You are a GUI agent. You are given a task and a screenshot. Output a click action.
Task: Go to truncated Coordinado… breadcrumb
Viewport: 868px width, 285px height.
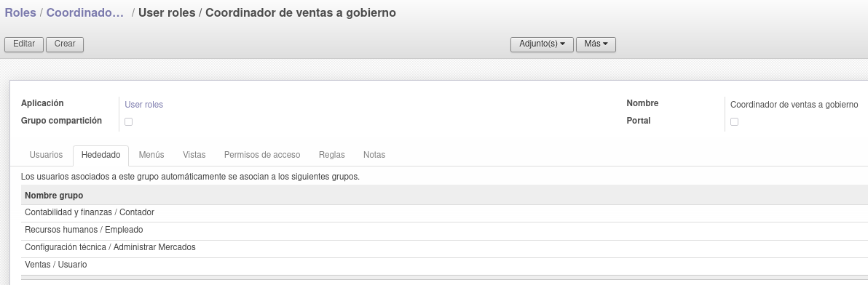85,12
